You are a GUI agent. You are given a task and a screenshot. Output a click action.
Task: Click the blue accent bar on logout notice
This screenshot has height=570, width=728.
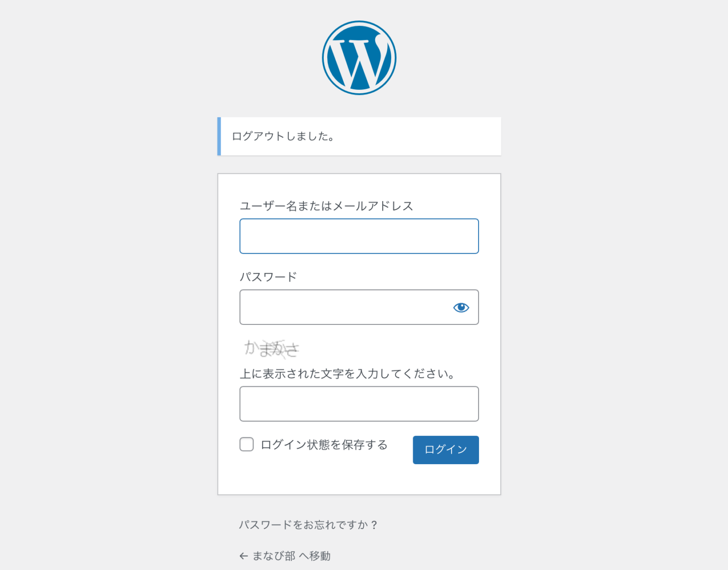tap(219, 136)
